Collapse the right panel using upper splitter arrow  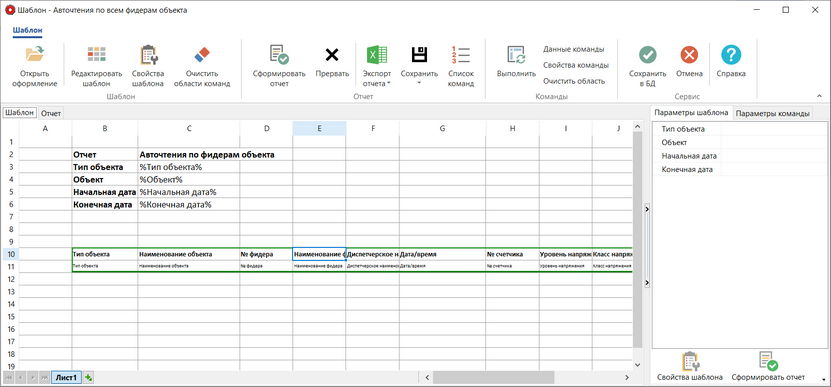tap(647, 210)
